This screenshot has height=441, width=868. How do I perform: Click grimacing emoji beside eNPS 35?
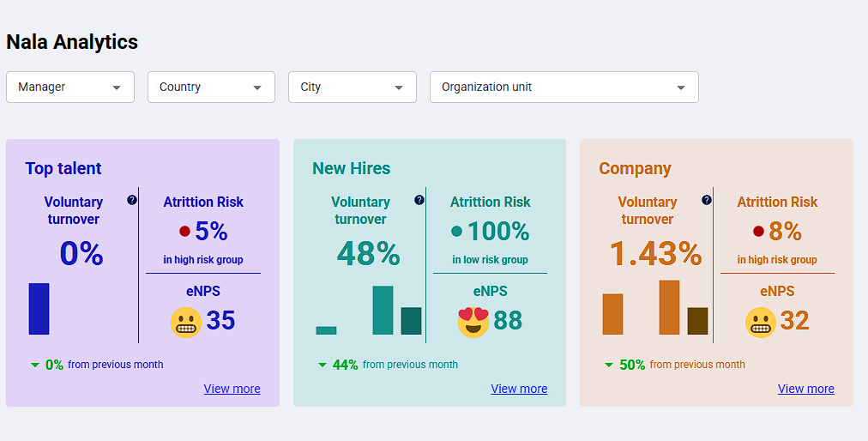click(186, 322)
